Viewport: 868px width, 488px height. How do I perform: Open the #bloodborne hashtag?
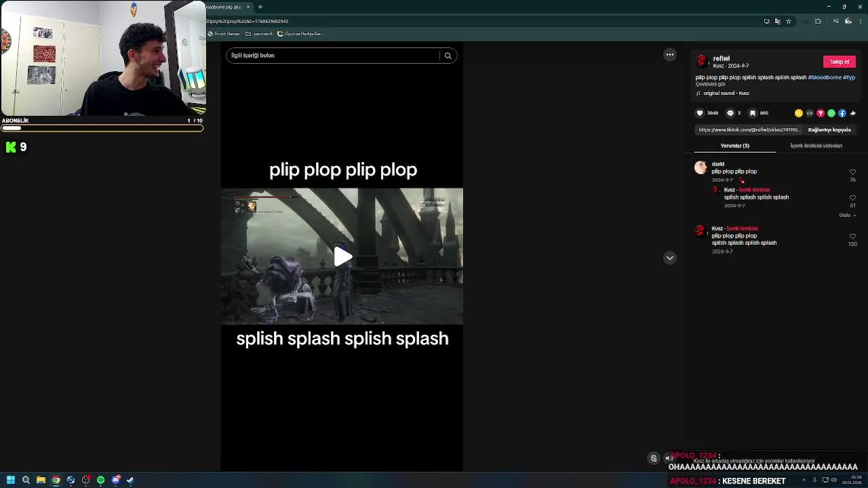point(825,77)
